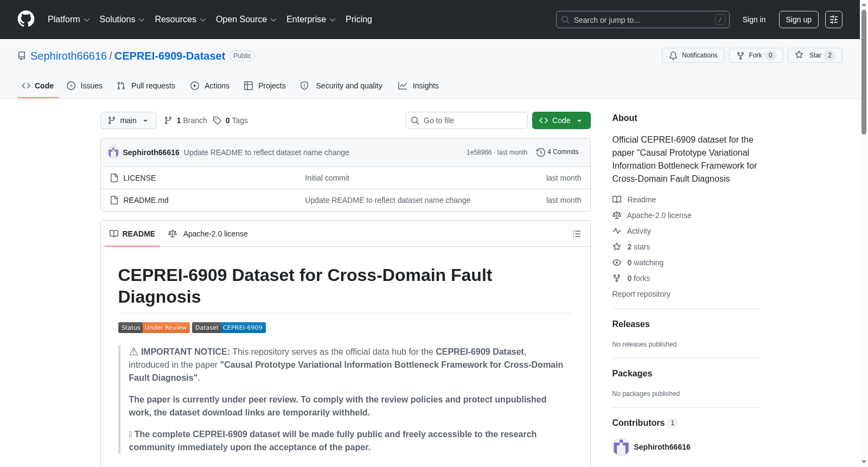Fork the CEPREI-6909-Dataset repository
Image resolution: width=868 pixels, height=467 pixels.
(x=756, y=55)
